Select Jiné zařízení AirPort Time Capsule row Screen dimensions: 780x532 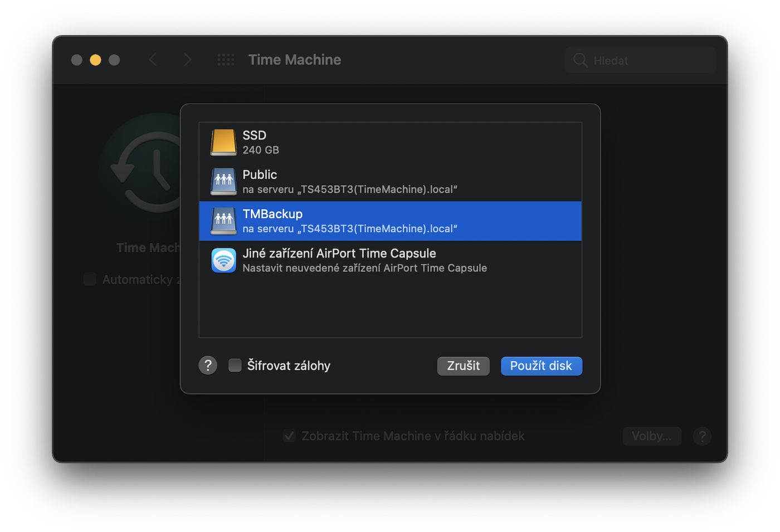coord(390,260)
